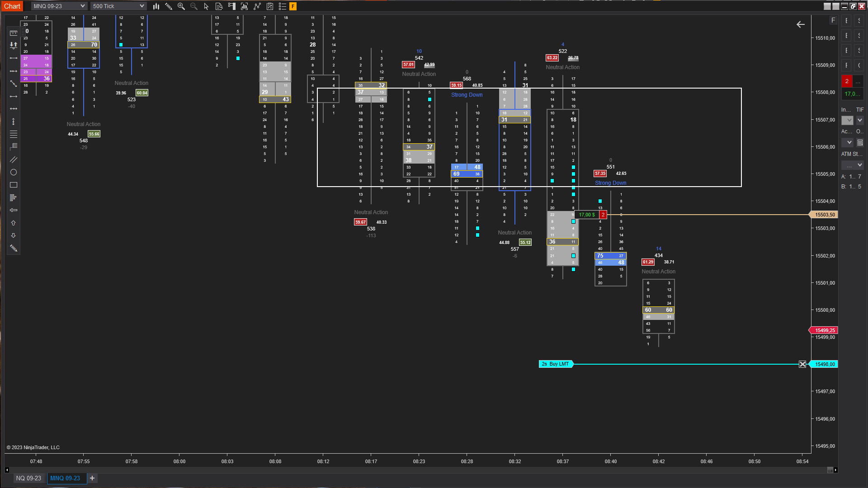Viewport: 868px width, 488px height.
Task: Click the 15498,00 order price marker
Action: click(x=824, y=364)
